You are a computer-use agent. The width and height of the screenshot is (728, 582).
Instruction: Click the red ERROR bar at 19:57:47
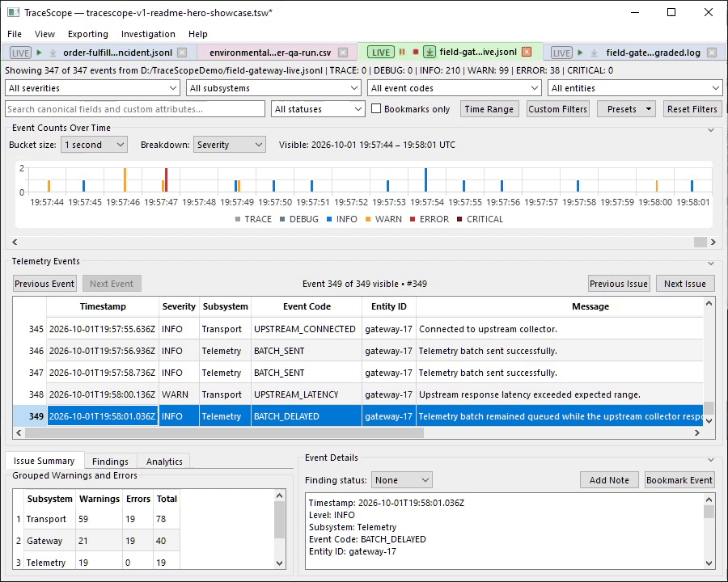[166, 180]
